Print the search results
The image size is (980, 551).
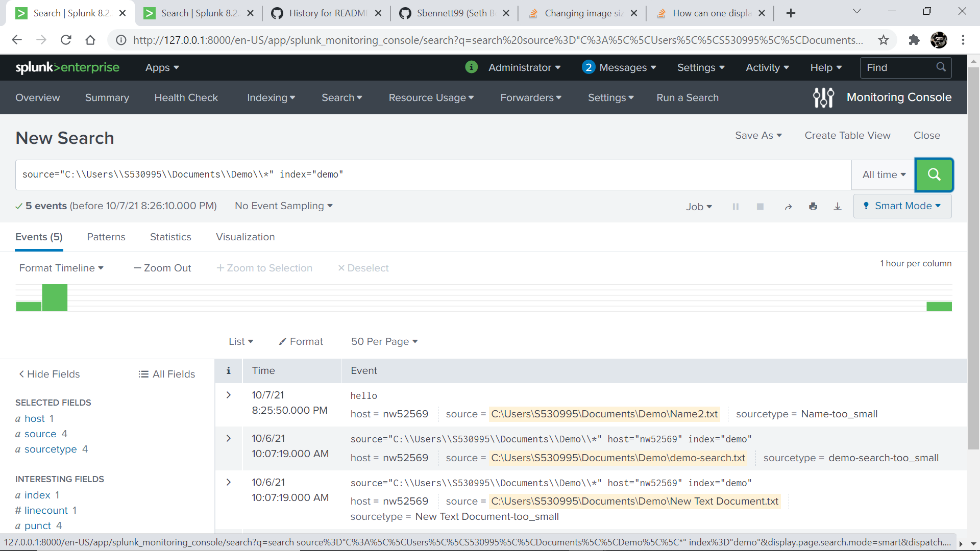(813, 207)
